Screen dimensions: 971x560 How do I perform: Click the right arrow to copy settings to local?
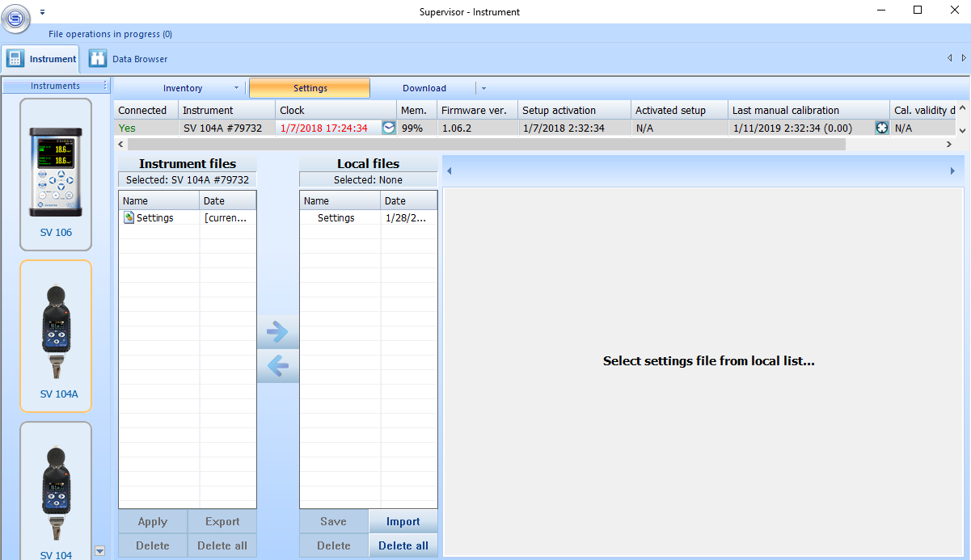tap(277, 331)
